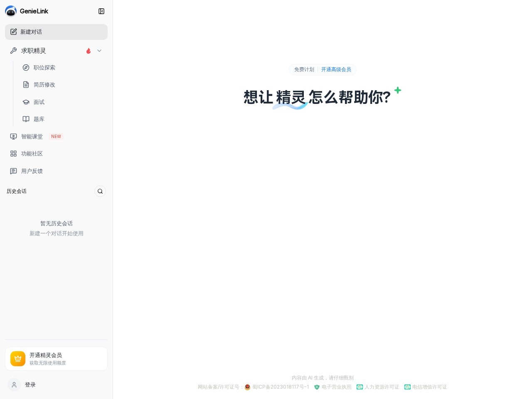Click the wrench icon beside 求职精灵
532x399 pixels.
click(x=13, y=51)
